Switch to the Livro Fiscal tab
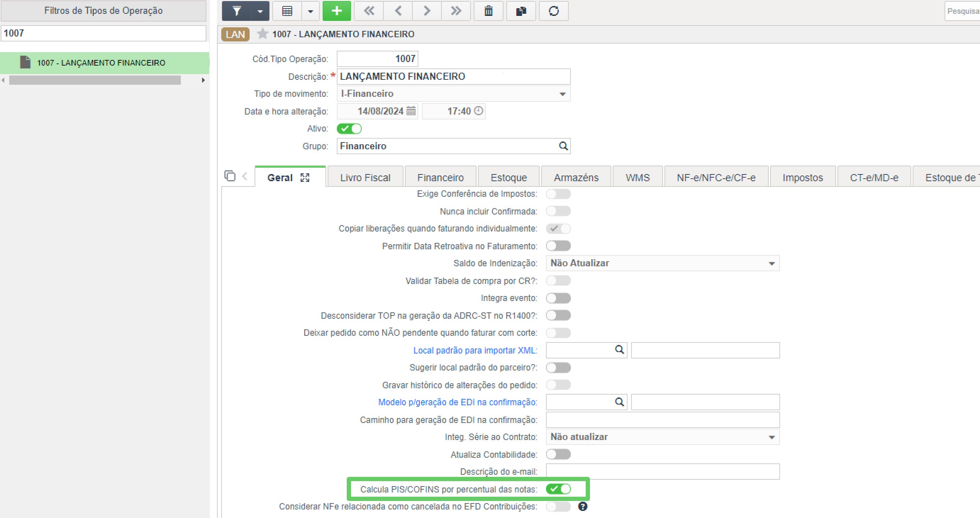 coord(365,178)
